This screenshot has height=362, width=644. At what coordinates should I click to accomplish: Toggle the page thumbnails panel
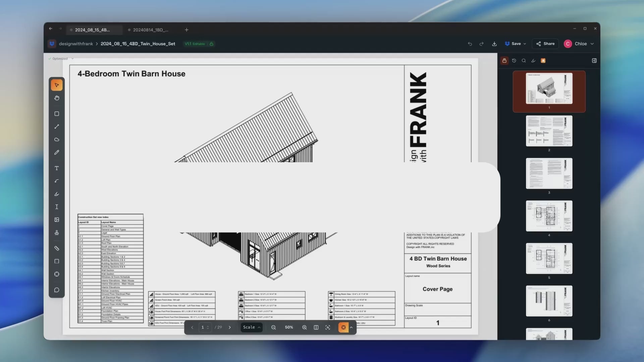[x=504, y=61]
